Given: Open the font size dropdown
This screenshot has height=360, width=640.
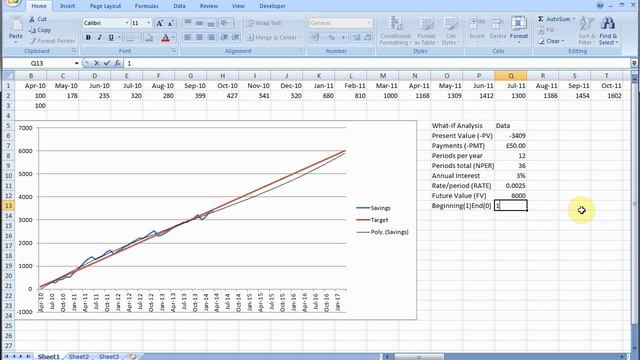Looking at the screenshot, I should pyautogui.click(x=149, y=23).
